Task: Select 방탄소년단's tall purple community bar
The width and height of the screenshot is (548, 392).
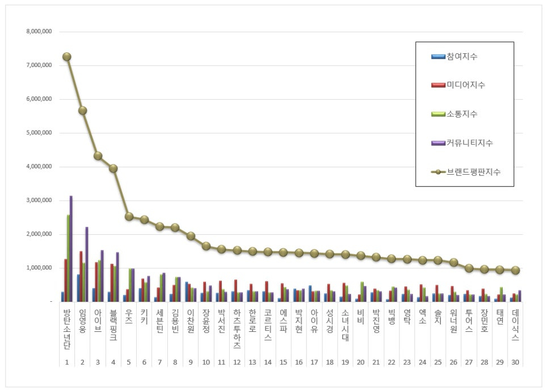Action: 71,248
